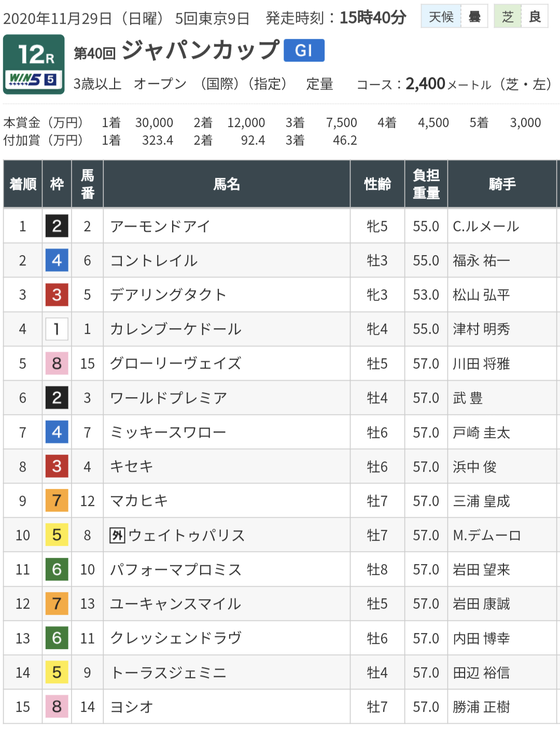The width and height of the screenshot is (560, 731).
Task: Open horse name アーモンドアイ
Action: (x=160, y=226)
